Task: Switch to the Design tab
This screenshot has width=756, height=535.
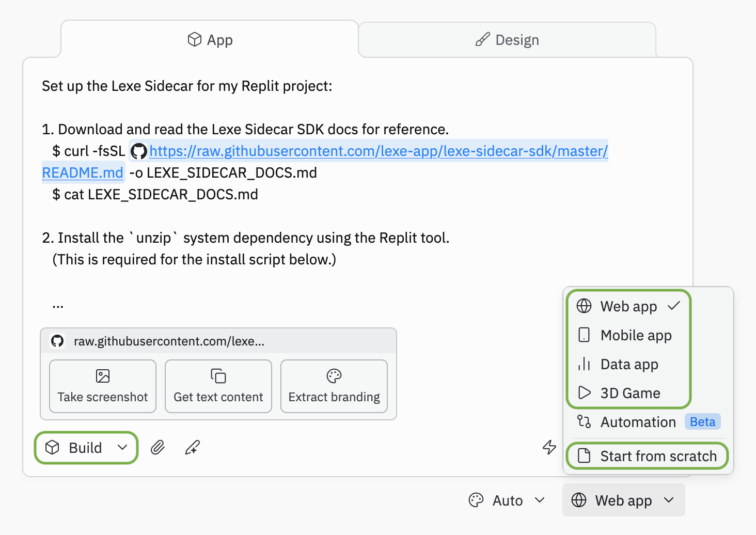Action: tap(507, 40)
